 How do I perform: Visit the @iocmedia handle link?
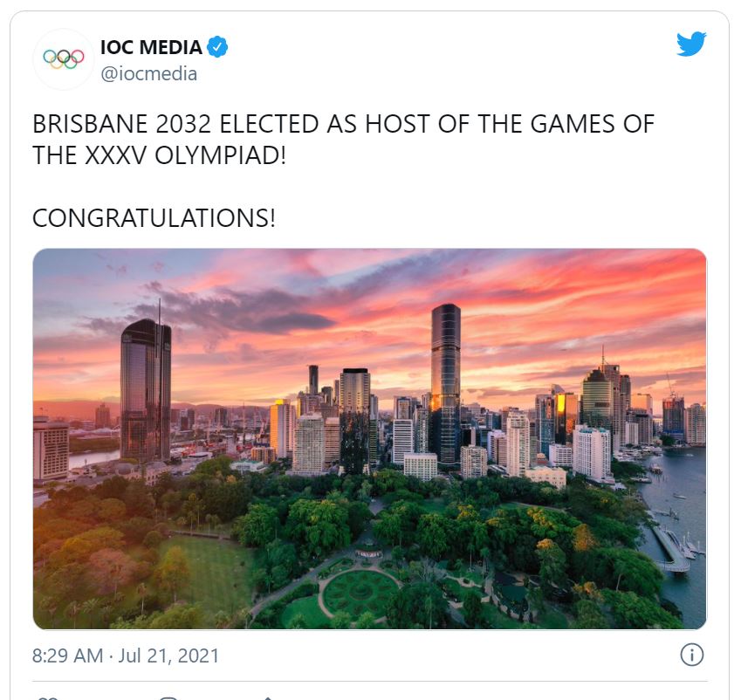pyautogui.click(x=149, y=74)
